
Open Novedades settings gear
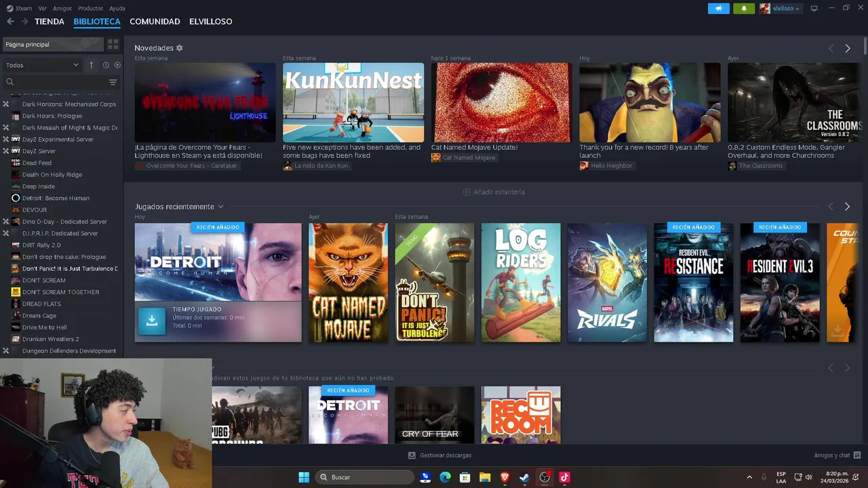click(x=179, y=48)
